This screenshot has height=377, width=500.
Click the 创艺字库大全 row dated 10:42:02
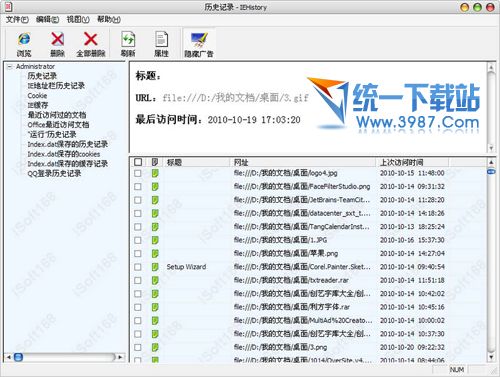pyautogui.click(x=309, y=294)
